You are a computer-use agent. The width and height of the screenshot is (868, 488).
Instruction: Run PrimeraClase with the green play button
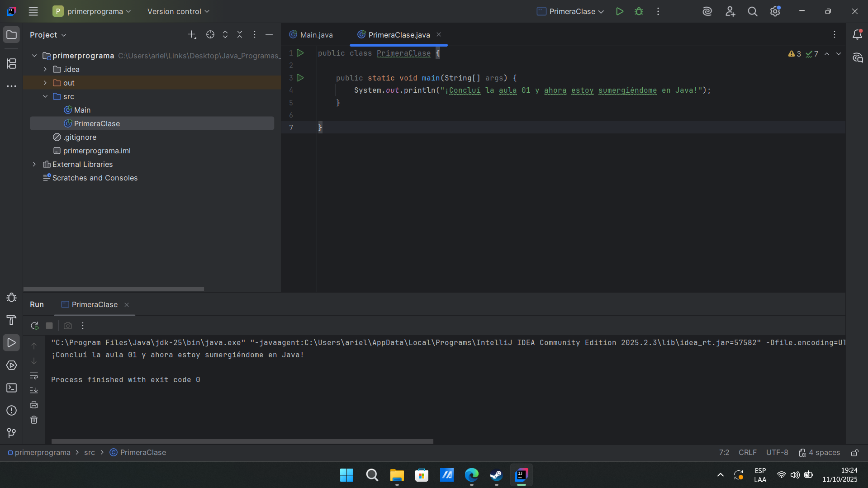tap(620, 12)
